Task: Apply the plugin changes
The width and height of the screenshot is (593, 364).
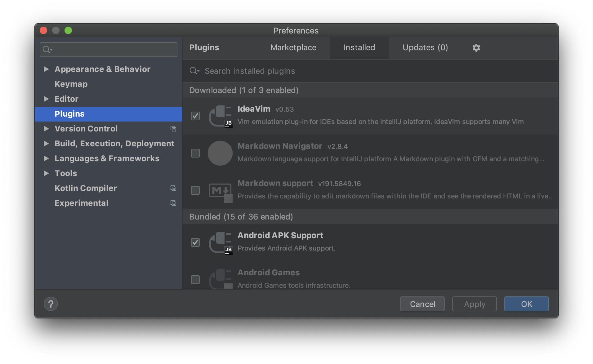Action: point(474,304)
